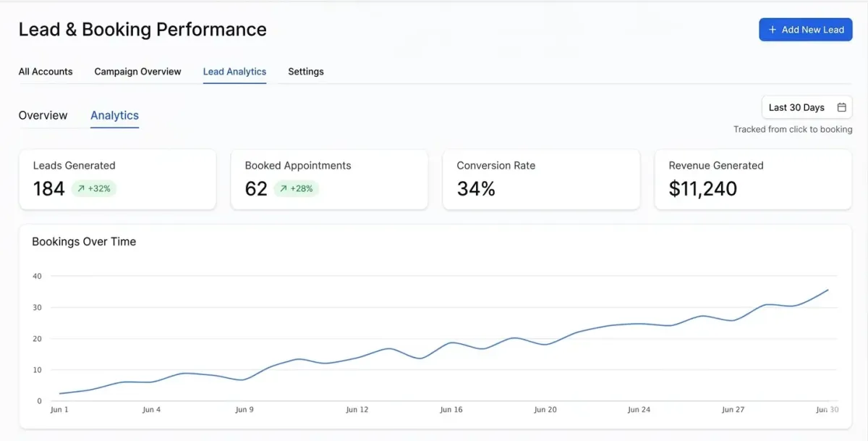
Task: Open the All Accounts tab
Action: [x=46, y=72]
